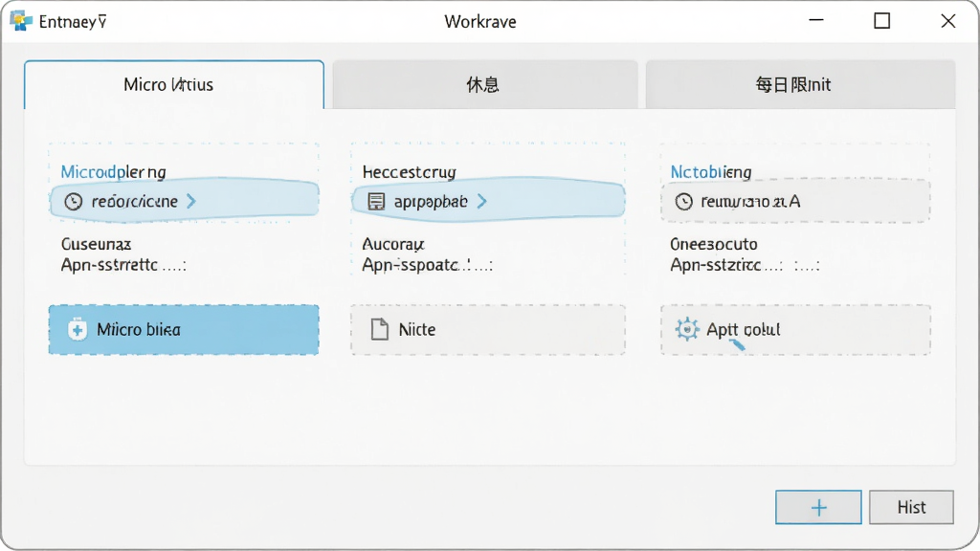Expand the "apipapbab" chevron arrow
The width and height of the screenshot is (980, 551).
tap(481, 201)
